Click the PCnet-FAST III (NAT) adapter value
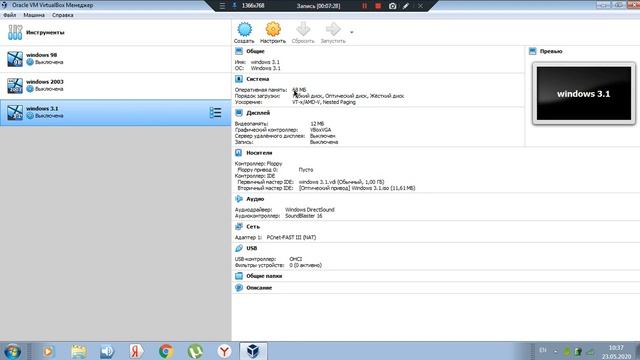640x360 pixels. tap(291, 237)
